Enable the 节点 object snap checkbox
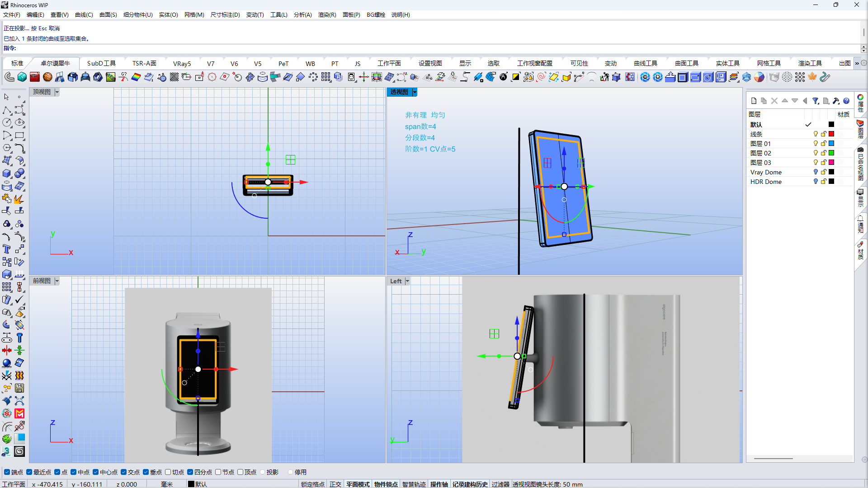868x488 pixels. pos(218,472)
